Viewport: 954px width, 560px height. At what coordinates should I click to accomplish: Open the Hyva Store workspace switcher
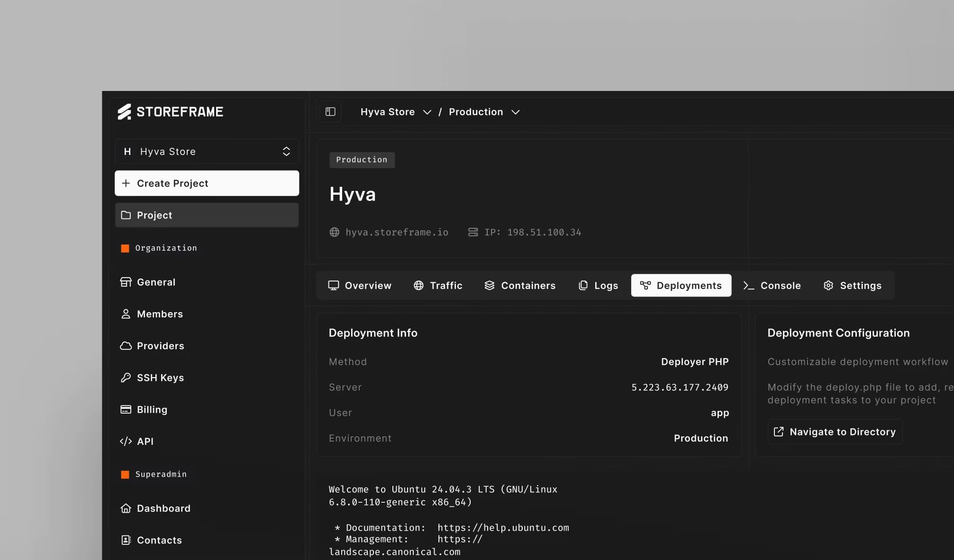[x=207, y=152]
